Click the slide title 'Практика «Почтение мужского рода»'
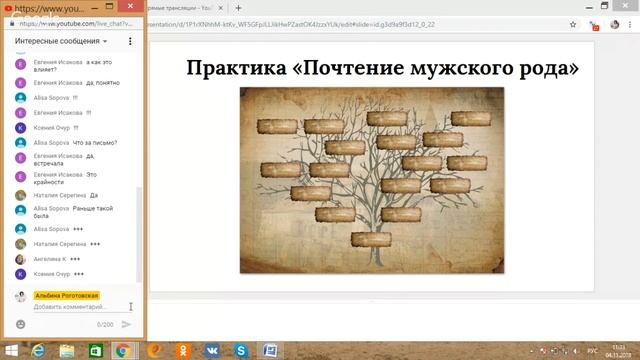 point(382,68)
